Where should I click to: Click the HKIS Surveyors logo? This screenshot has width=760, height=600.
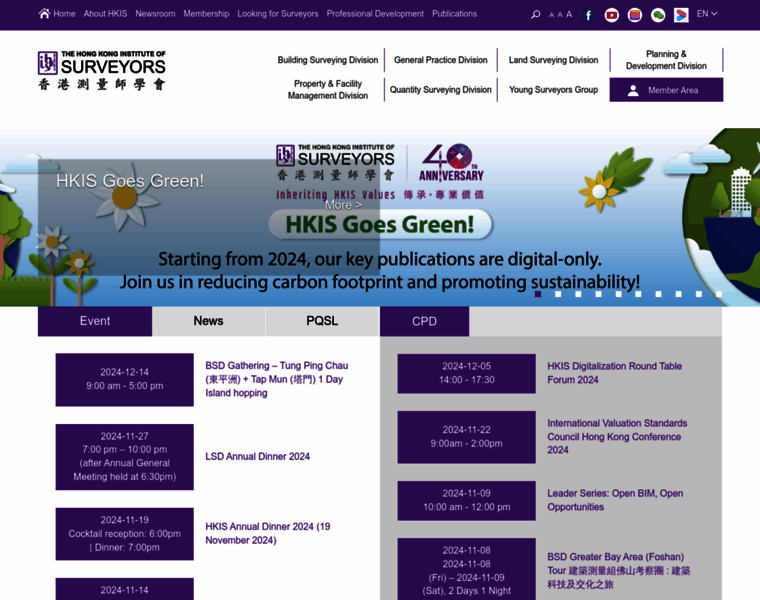click(102, 70)
